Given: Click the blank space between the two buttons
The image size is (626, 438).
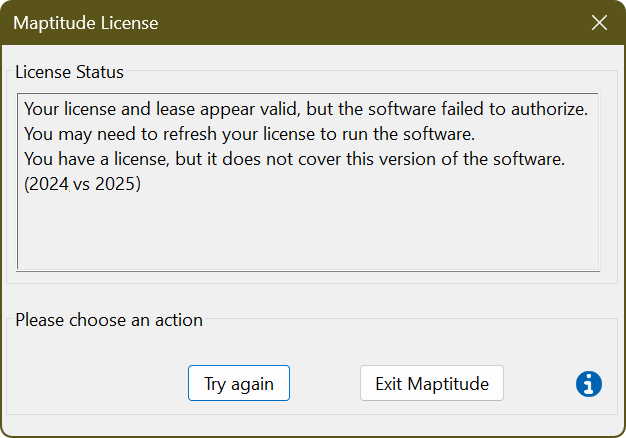Looking at the screenshot, I should pyautogui.click(x=325, y=383).
